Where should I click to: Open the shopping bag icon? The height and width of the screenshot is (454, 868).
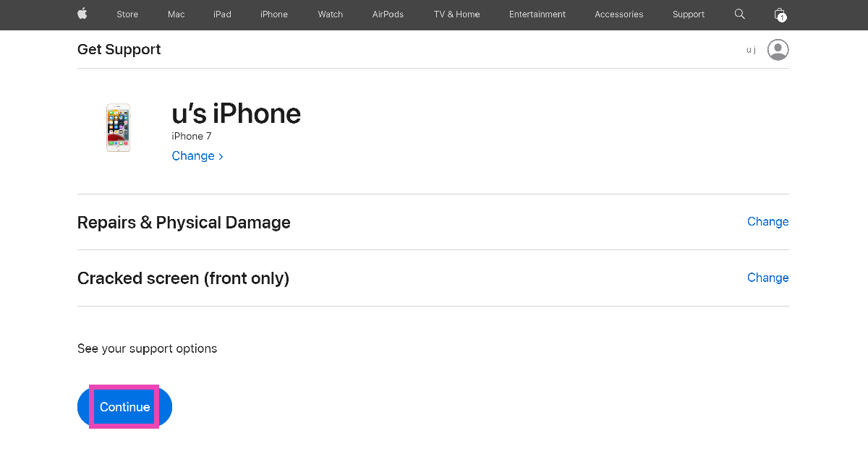point(779,14)
